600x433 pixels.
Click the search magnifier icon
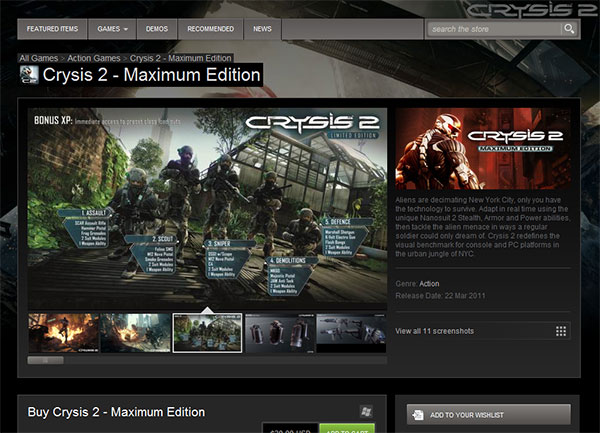(569, 29)
